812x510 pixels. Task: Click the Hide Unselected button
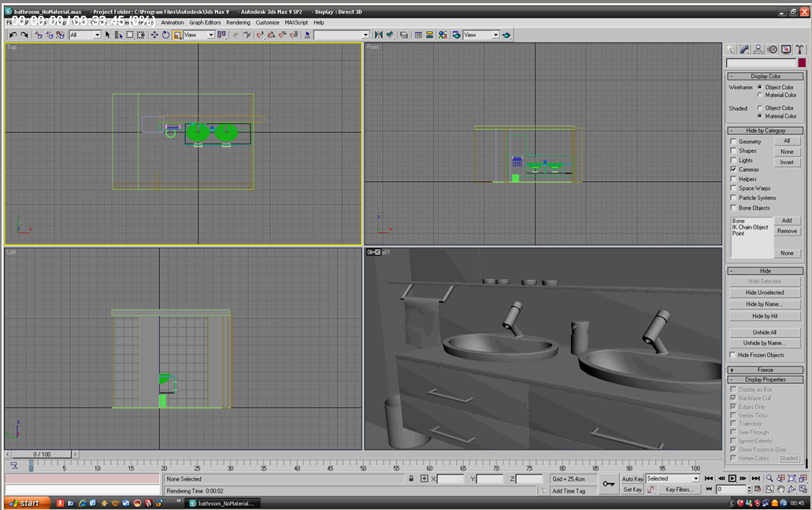765,292
